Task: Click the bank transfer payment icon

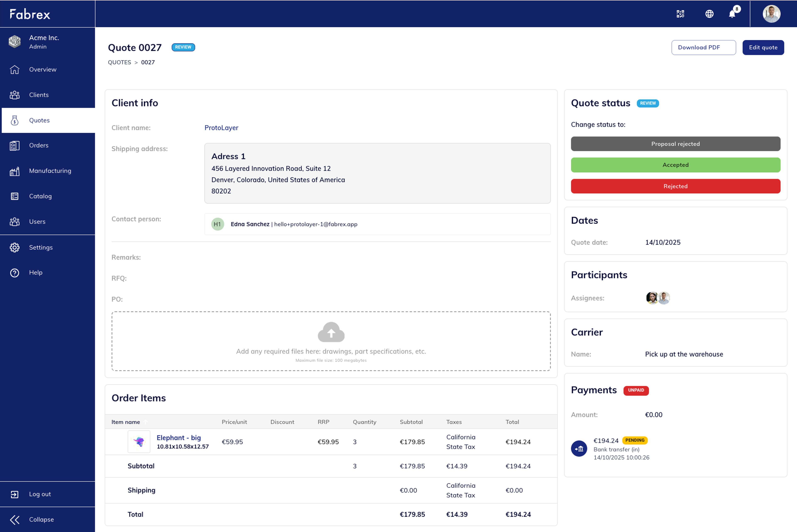Action: [579, 449]
